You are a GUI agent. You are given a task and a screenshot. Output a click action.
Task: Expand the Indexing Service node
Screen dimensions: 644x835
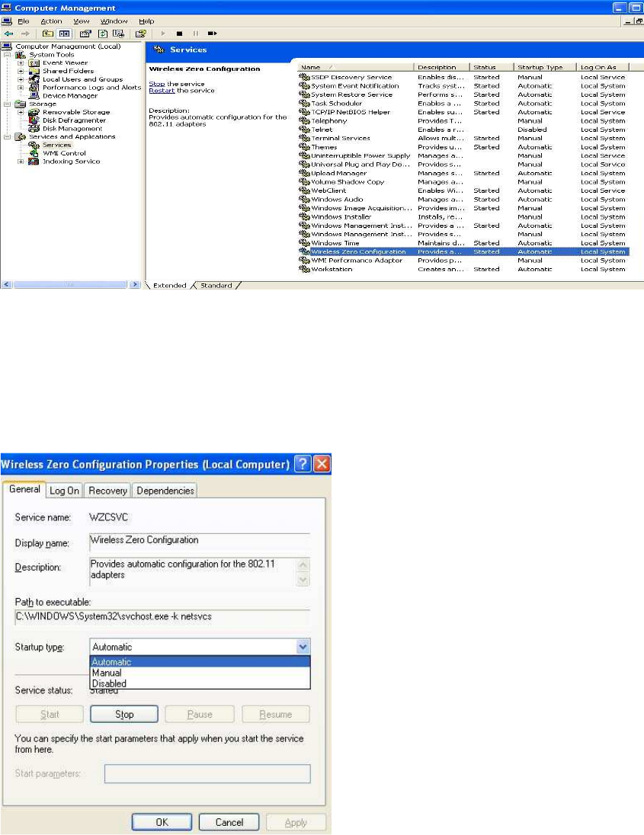point(21,162)
